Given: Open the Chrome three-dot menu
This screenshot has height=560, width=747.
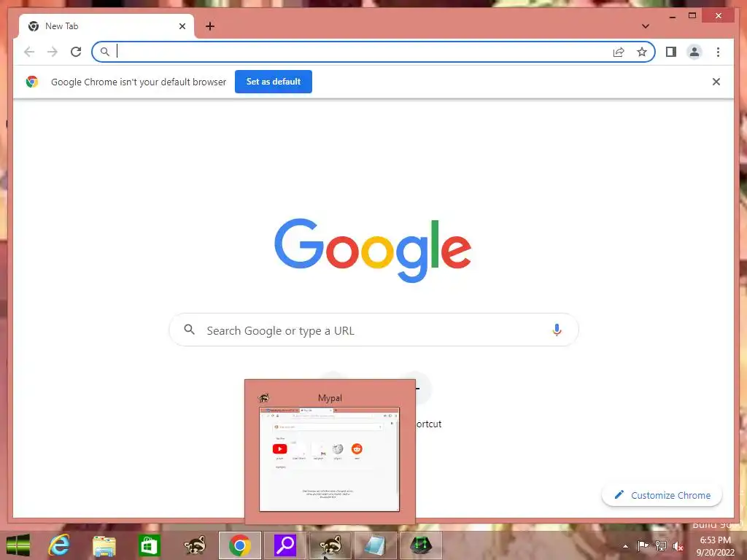Looking at the screenshot, I should click(718, 52).
